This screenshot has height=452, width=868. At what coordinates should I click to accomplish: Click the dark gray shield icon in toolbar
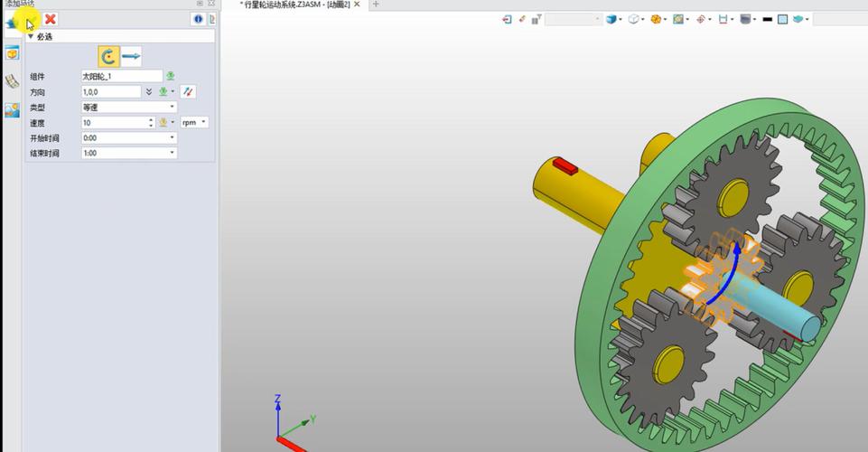coord(746,19)
